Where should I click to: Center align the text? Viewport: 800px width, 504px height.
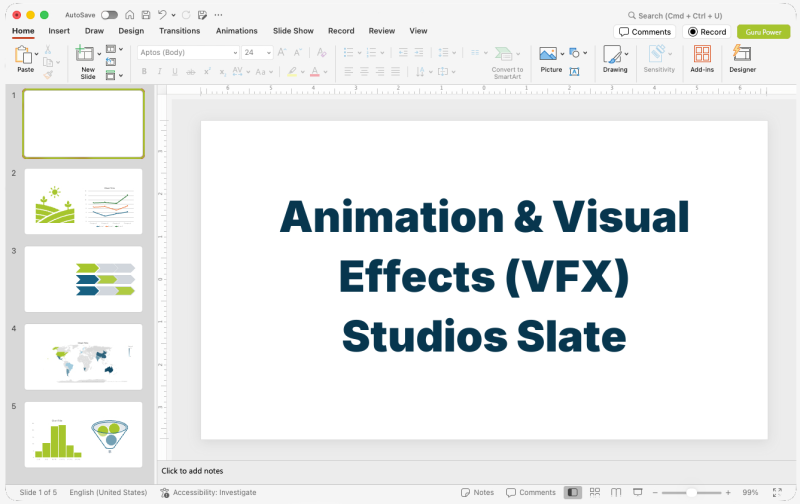point(364,71)
